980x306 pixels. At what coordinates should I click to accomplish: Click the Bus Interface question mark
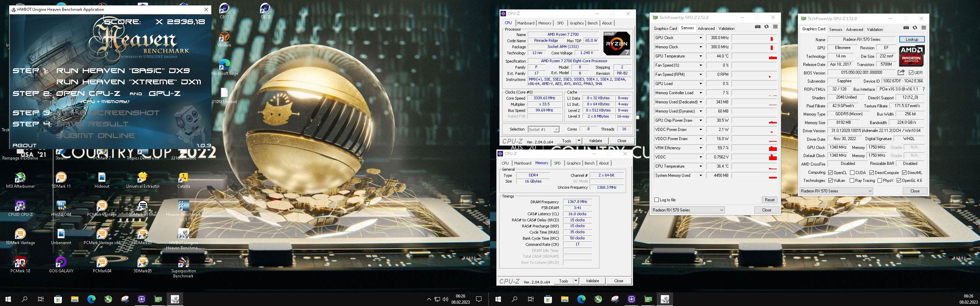pos(923,89)
